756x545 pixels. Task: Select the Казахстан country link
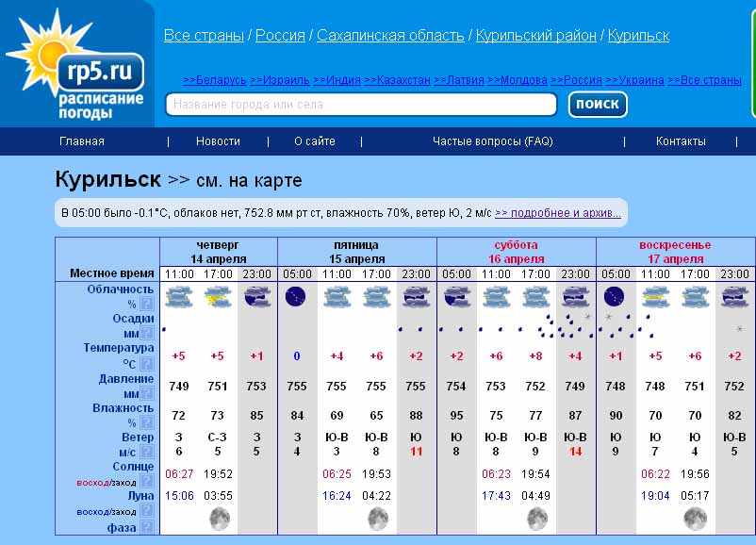[x=397, y=80]
